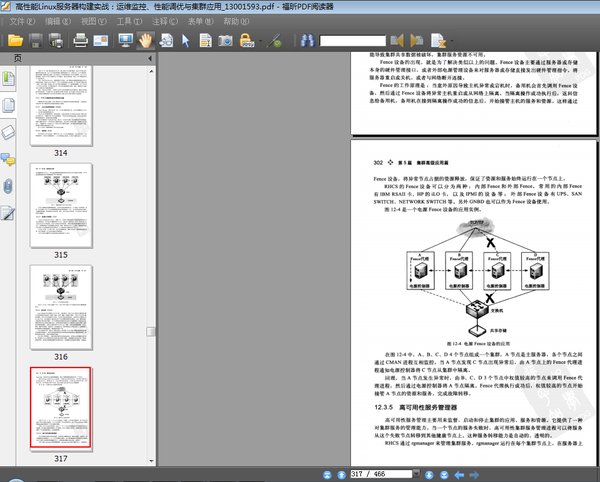This screenshot has width=600, height=482.
Task: Open the 注释 (Comments) menu
Action: point(165,21)
